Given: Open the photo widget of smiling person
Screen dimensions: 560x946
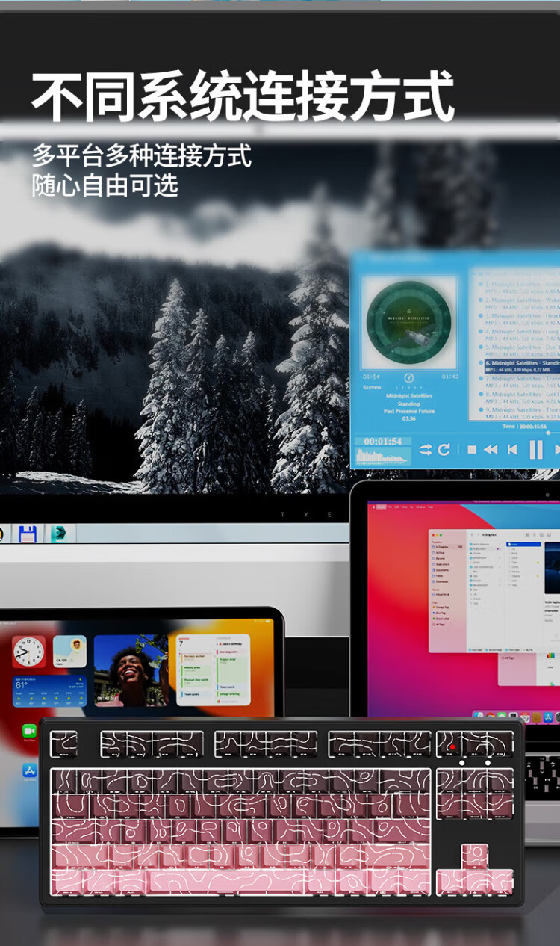Looking at the screenshot, I should [x=131, y=670].
